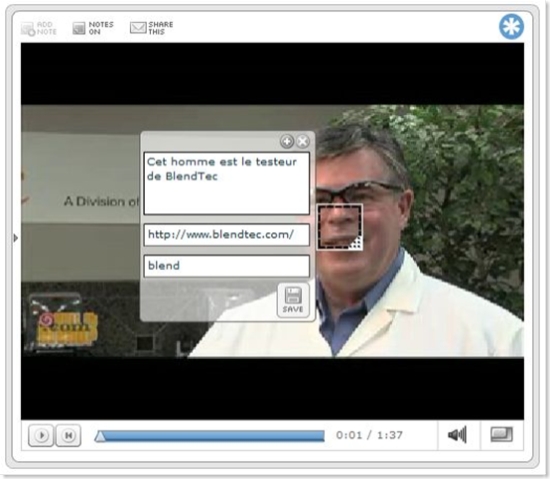Close the note popup with the X icon
Viewport: 550px width, 479px height.
click(x=303, y=142)
